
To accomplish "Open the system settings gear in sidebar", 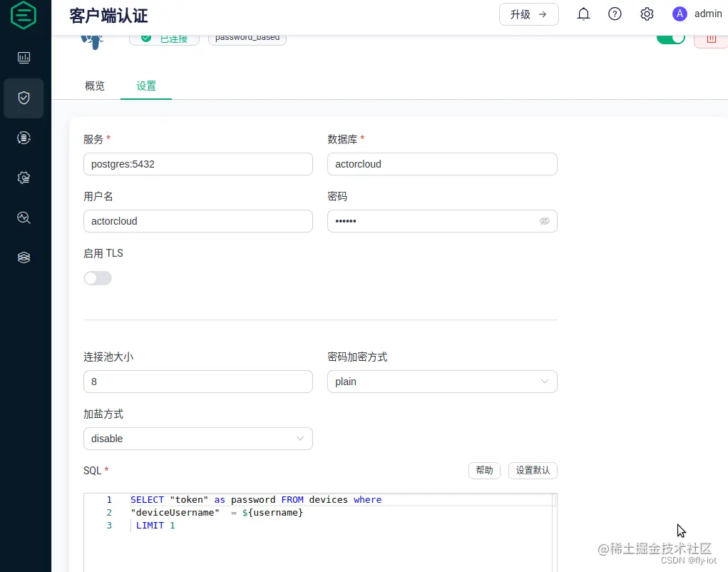I will 24,178.
